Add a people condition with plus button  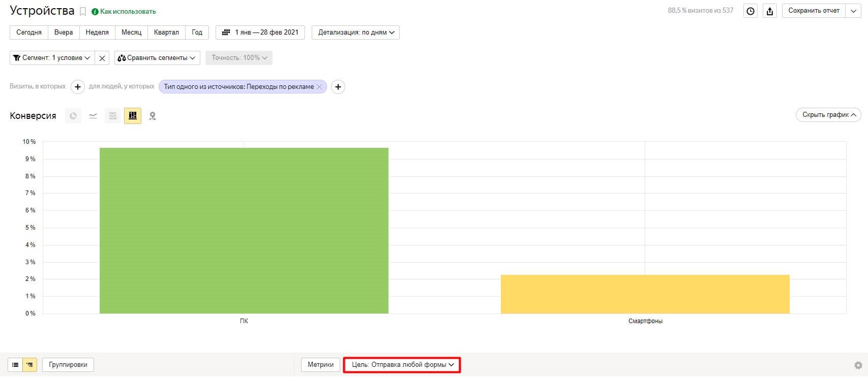coord(338,87)
